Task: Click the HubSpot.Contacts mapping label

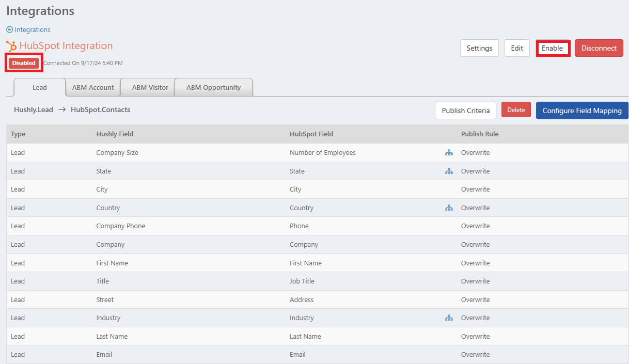Action: coord(101,109)
